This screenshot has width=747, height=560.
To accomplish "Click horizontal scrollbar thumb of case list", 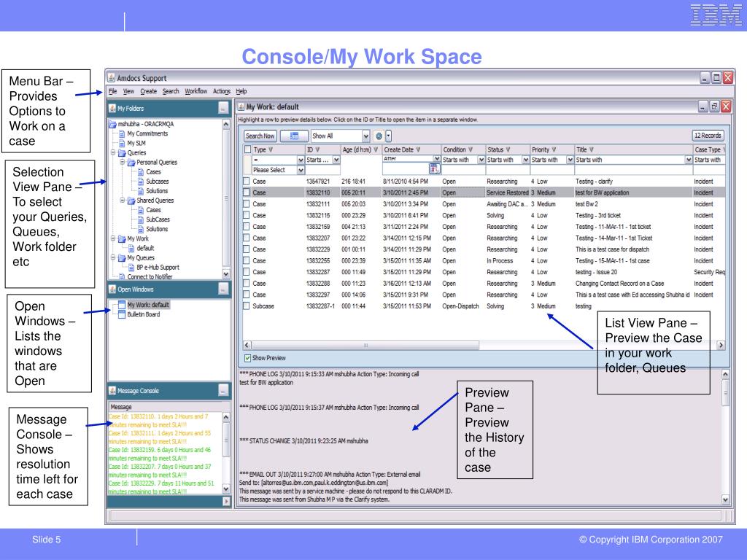I will (365, 345).
